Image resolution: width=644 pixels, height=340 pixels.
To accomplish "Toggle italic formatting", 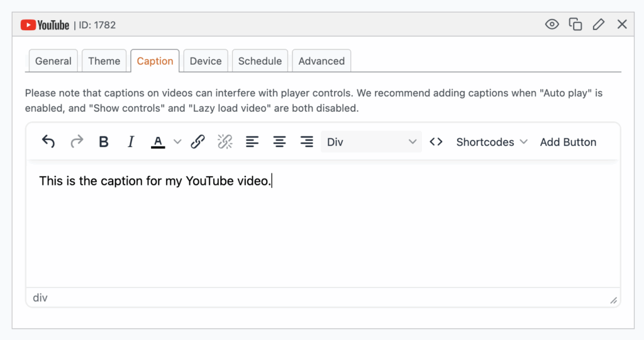I will click(x=131, y=141).
